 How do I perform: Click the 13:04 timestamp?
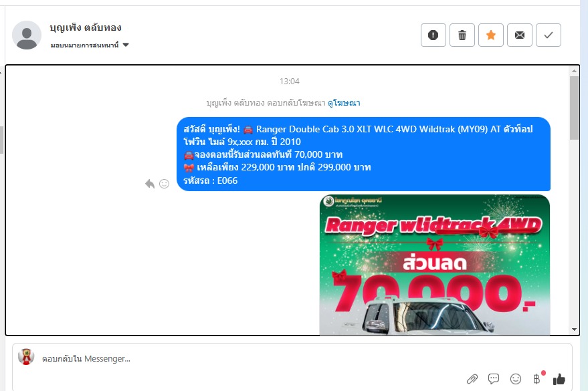[290, 82]
